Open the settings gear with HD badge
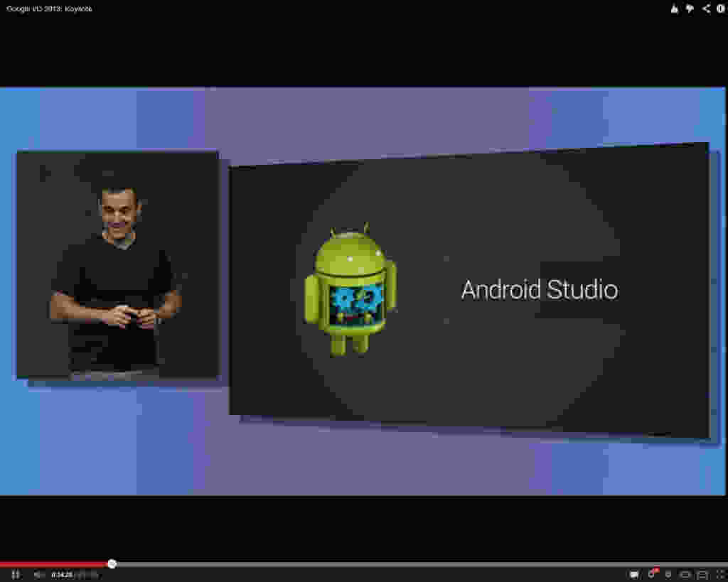 point(653,573)
